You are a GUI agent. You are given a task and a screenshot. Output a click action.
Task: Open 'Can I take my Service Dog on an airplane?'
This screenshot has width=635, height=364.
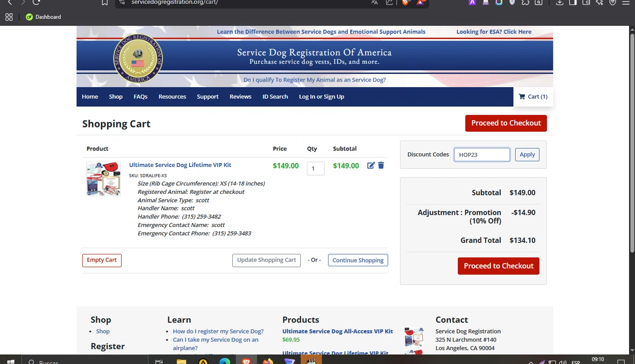click(x=215, y=344)
